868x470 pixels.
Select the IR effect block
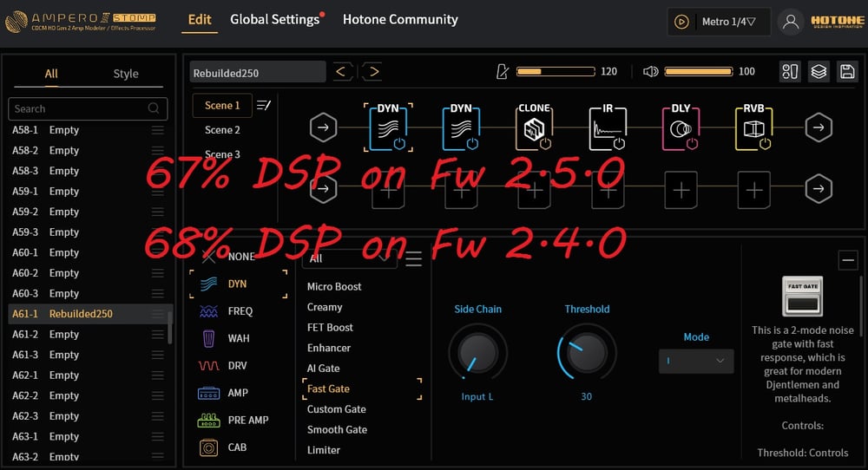coord(608,127)
